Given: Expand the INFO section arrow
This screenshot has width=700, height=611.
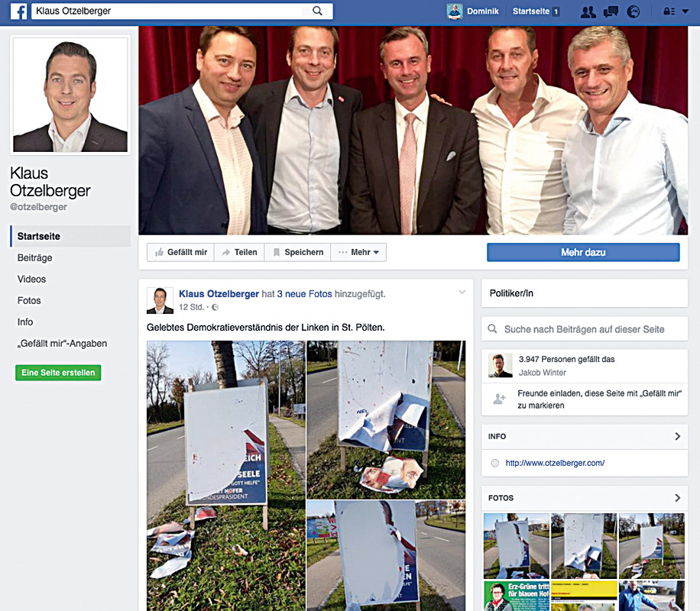Looking at the screenshot, I should point(677,436).
